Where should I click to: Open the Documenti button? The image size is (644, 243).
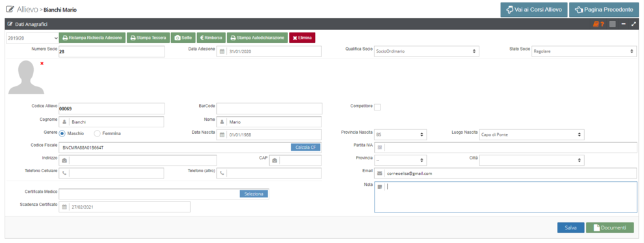pos(610,227)
